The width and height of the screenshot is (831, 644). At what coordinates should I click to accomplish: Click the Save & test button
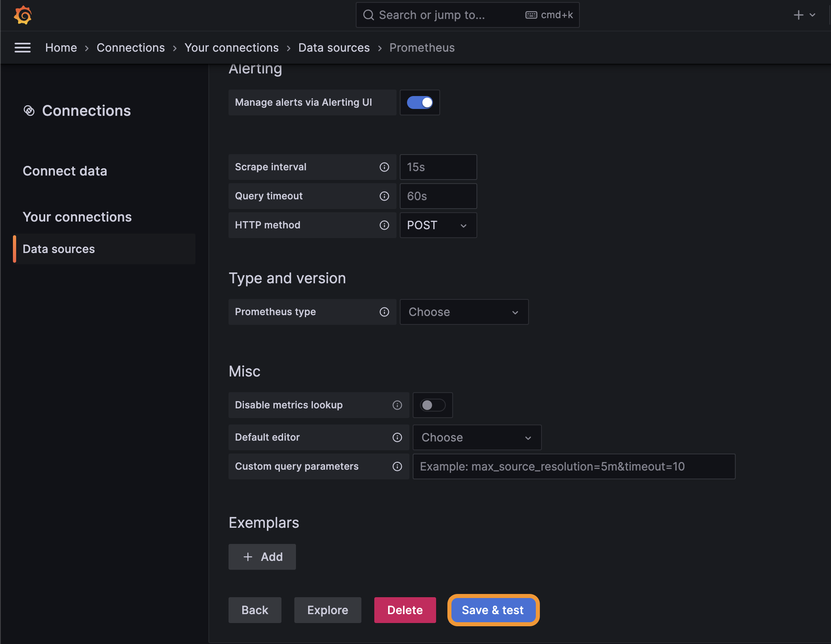(493, 610)
